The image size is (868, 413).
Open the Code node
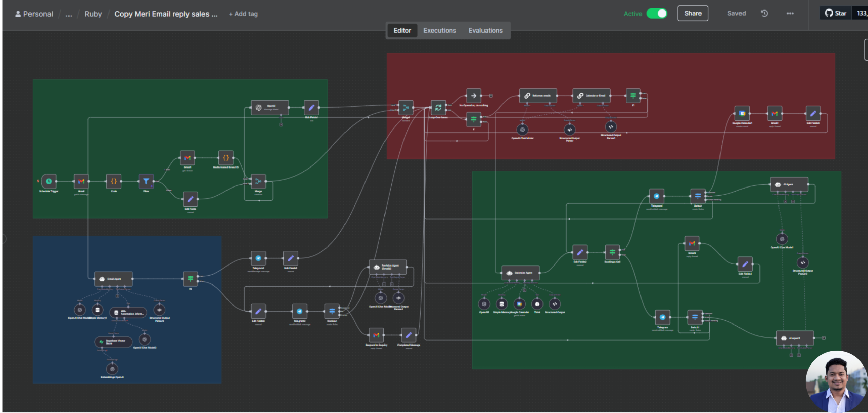click(114, 181)
